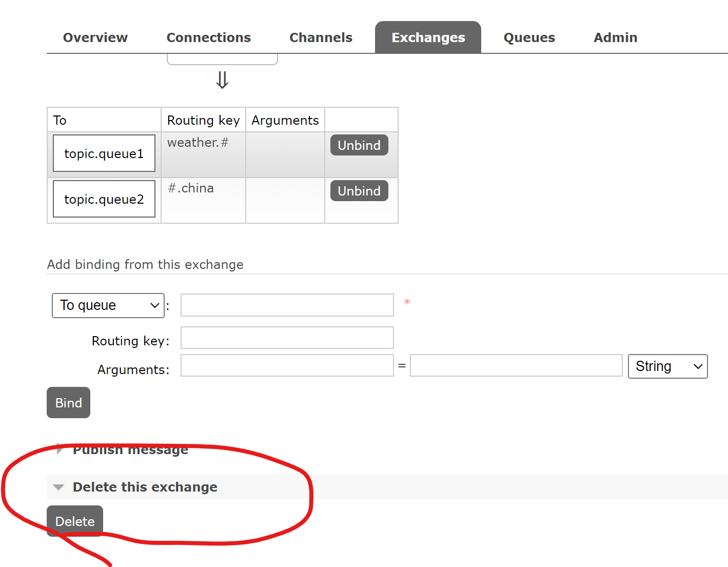This screenshot has height=567, width=728.
Task: Click the Routing key input field
Action: point(286,338)
